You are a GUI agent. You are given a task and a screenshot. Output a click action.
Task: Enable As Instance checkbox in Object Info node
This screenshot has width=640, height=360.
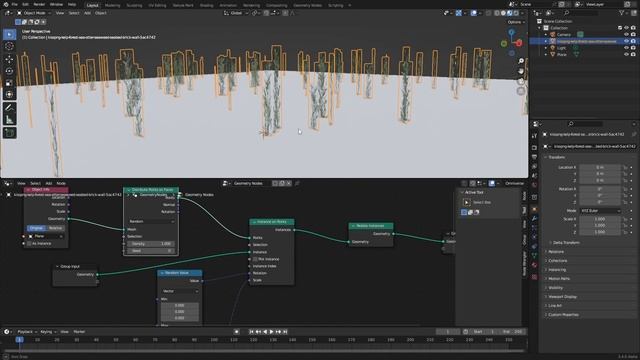pos(29,244)
